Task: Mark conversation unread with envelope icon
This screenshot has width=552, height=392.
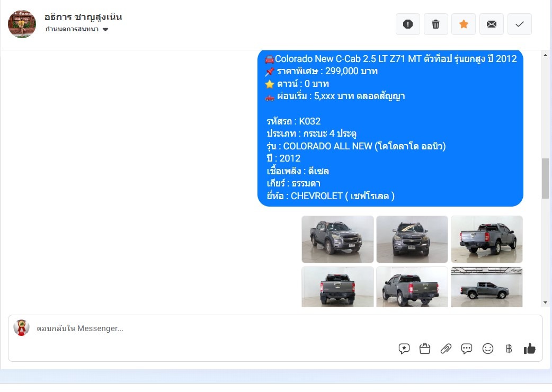Action: click(x=492, y=24)
